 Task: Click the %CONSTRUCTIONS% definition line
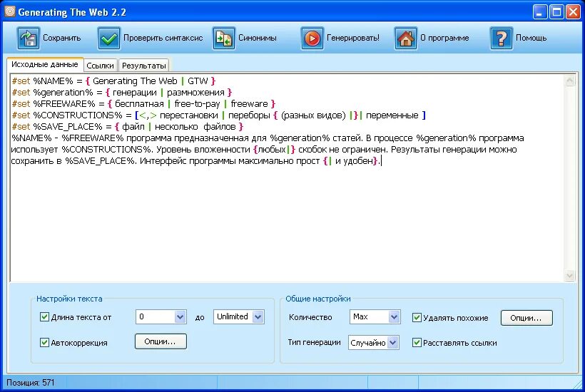pos(218,115)
